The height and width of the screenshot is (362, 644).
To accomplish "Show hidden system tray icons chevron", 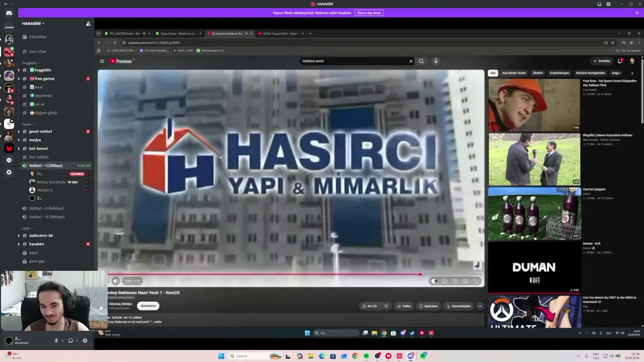I will (579, 356).
